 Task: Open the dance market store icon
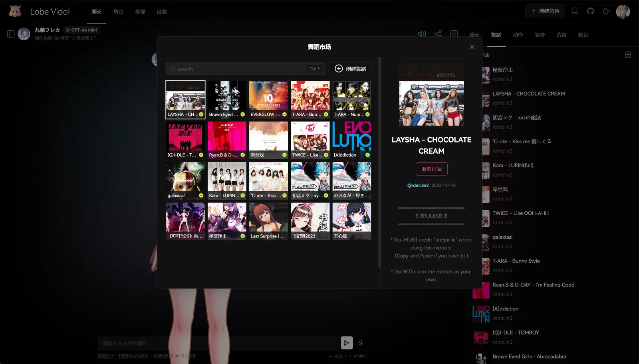[628, 55]
